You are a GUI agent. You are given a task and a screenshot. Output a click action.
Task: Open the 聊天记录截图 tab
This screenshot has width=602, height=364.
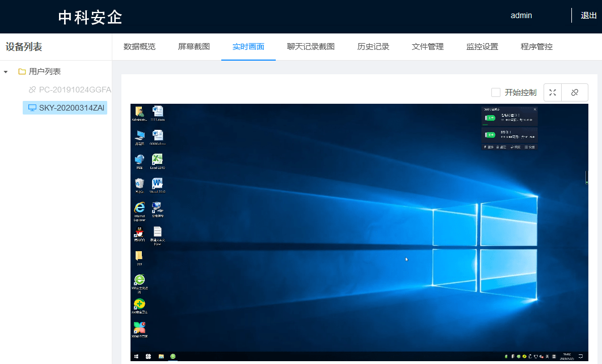pos(311,47)
